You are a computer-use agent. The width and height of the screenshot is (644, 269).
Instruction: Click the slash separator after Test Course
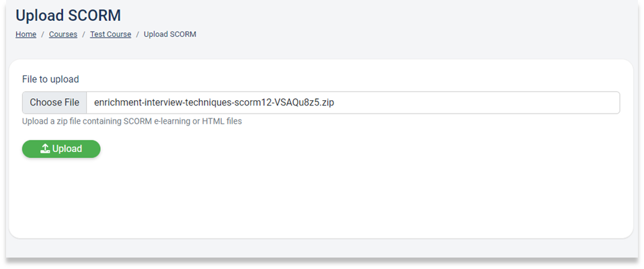[x=138, y=34]
